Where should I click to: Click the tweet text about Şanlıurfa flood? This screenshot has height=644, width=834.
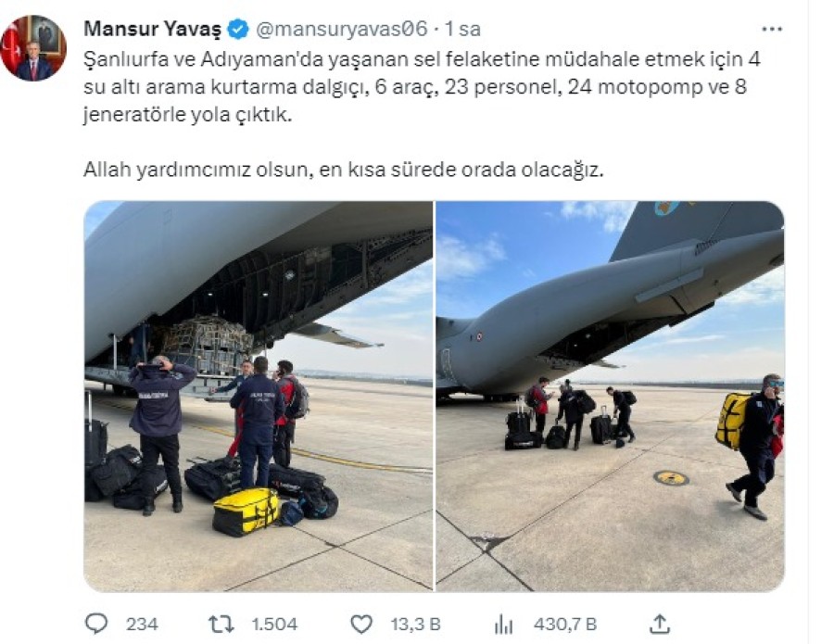click(422, 87)
